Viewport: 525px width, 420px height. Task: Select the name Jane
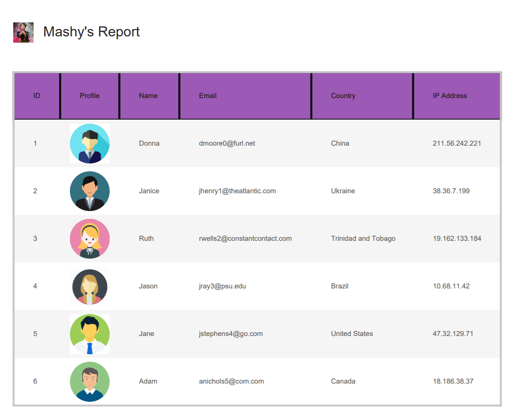[x=146, y=334]
